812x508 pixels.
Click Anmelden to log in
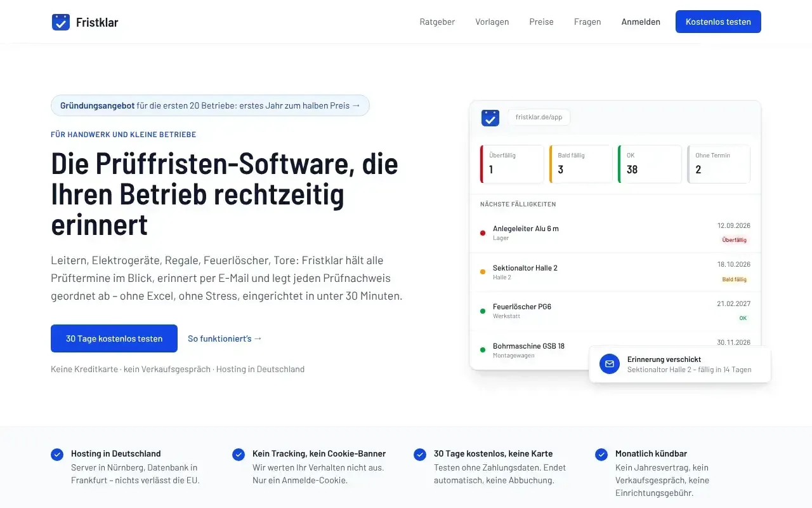[641, 22]
